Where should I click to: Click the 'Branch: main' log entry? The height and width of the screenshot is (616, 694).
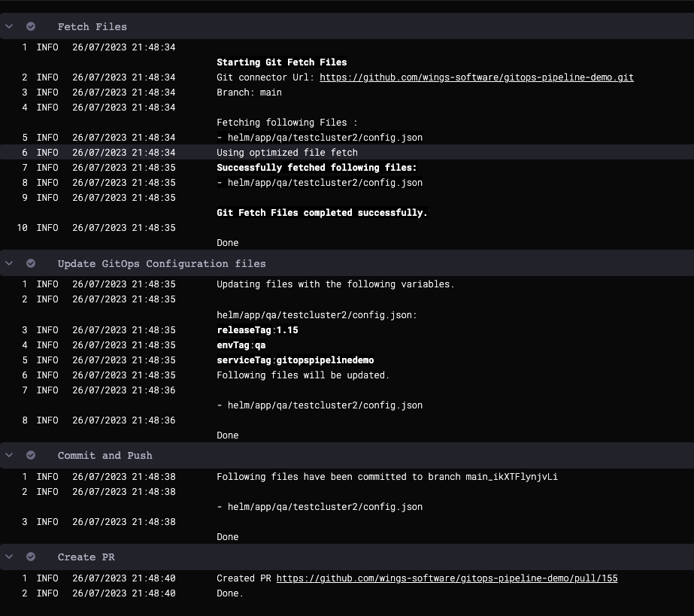249,93
